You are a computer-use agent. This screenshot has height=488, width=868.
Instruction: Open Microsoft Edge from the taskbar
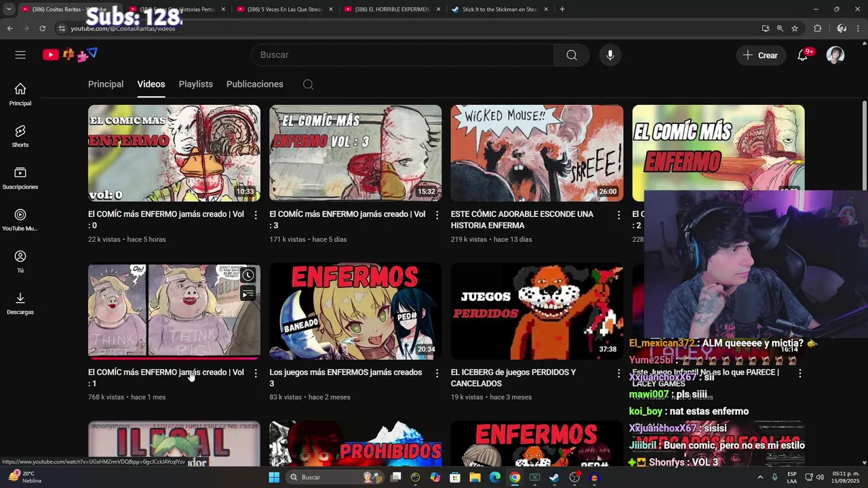click(x=494, y=477)
